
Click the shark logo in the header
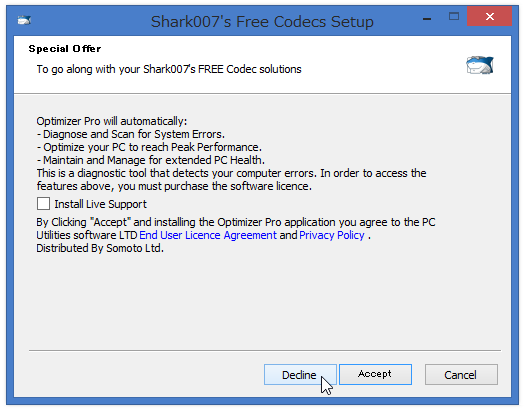click(x=480, y=65)
